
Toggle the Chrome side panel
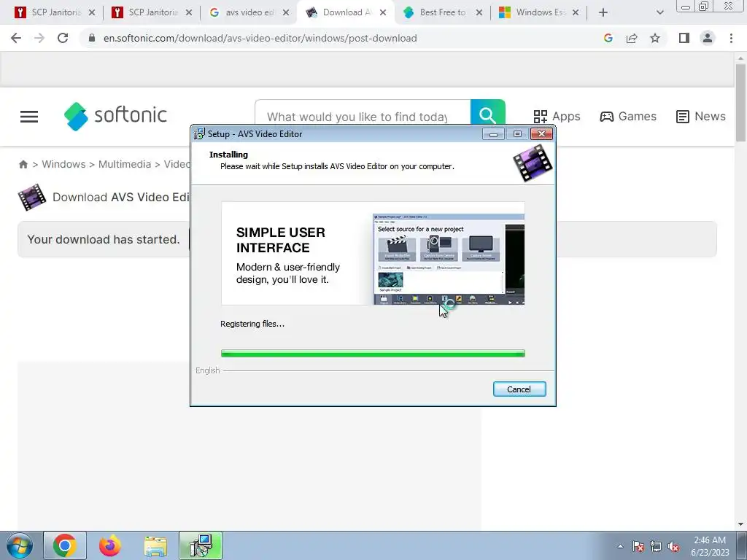[684, 38]
